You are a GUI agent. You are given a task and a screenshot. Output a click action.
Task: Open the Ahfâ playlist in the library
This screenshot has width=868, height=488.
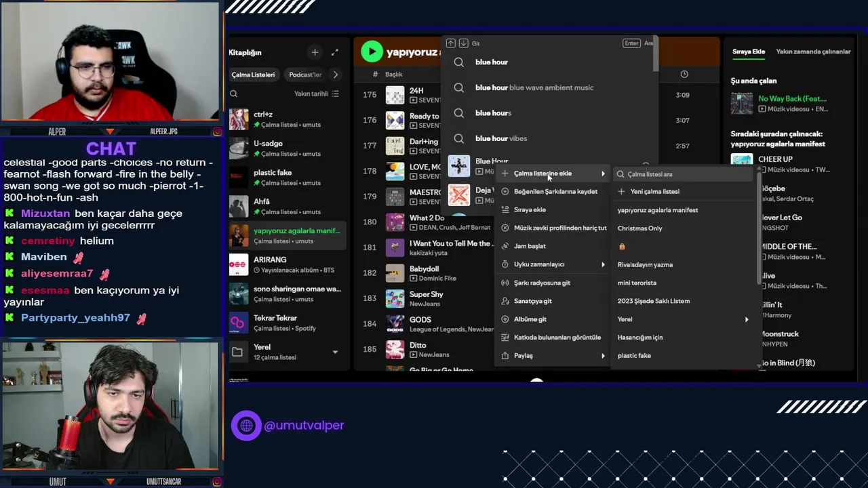point(288,207)
